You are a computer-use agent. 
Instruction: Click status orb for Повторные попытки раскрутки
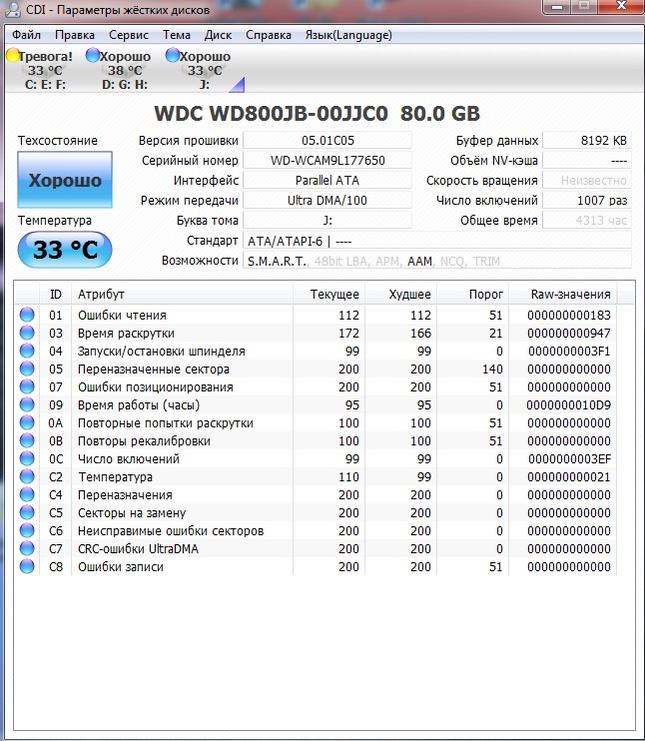coord(27,422)
